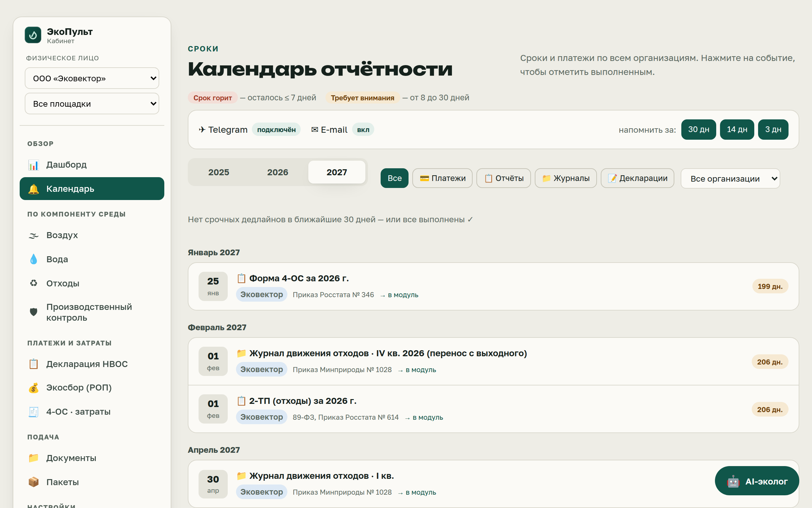Open Декларация НВОС page
The width and height of the screenshot is (812, 508).
click(x=92, y=364)
